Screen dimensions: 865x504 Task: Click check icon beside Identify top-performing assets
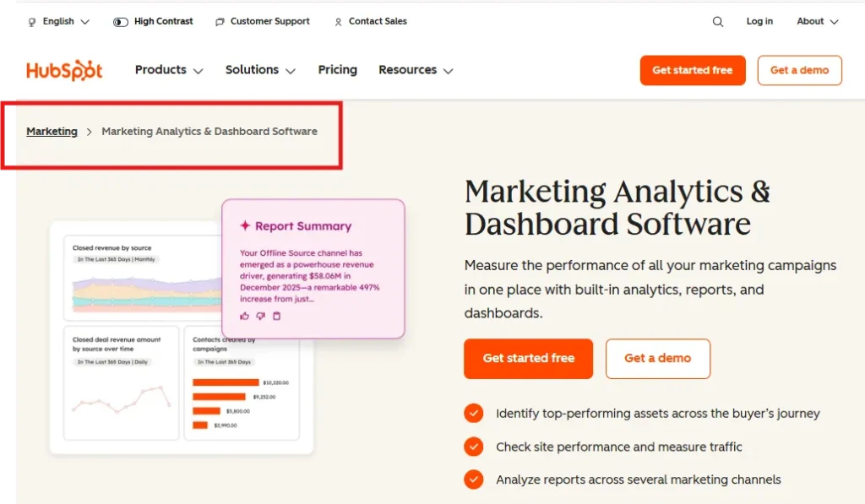click(473, 413)
